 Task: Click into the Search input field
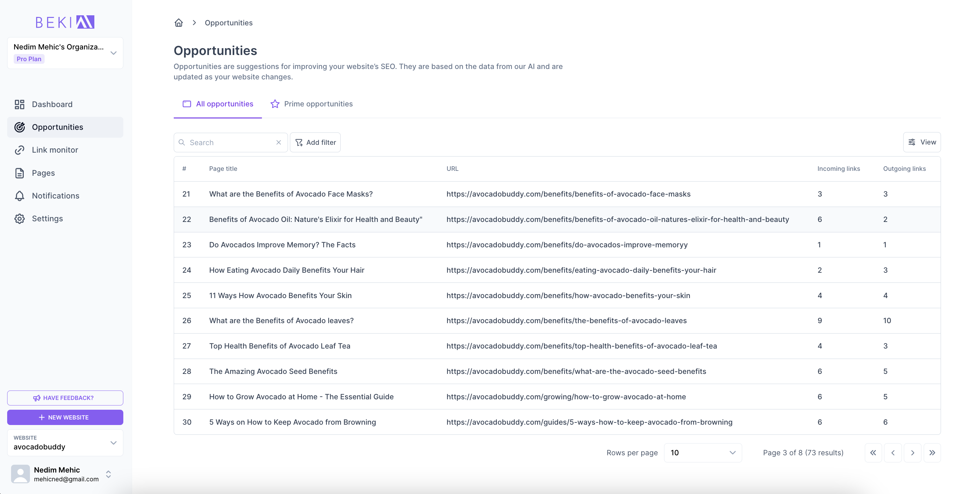tap(228, 142)
